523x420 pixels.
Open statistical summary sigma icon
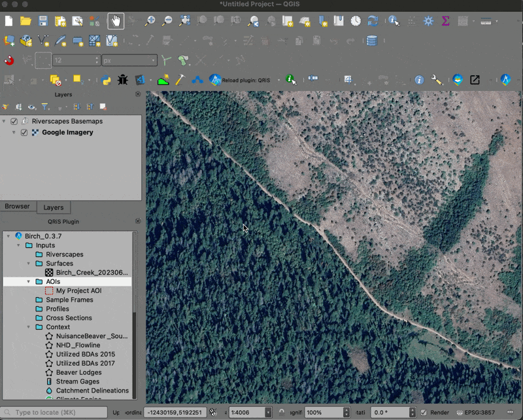click(x=445, y=21)
